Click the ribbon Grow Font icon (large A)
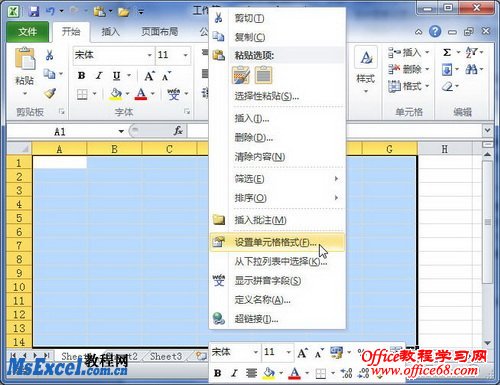This screenshot has width=500, height=385. click(x=149, y=76)
